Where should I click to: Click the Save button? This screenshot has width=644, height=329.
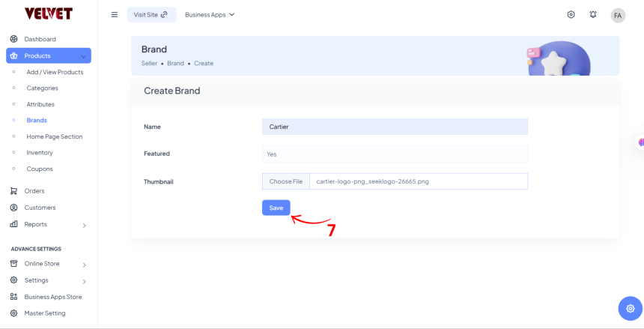pos(276,208)
